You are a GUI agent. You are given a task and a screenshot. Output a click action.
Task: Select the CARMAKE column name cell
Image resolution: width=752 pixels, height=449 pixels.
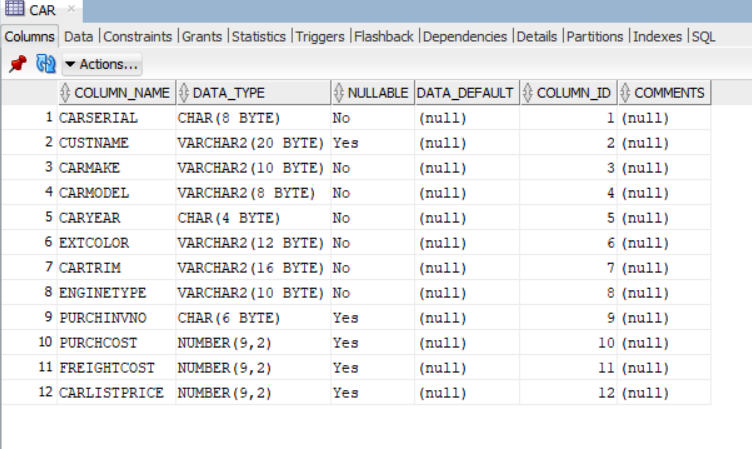(x=117, y=168)
